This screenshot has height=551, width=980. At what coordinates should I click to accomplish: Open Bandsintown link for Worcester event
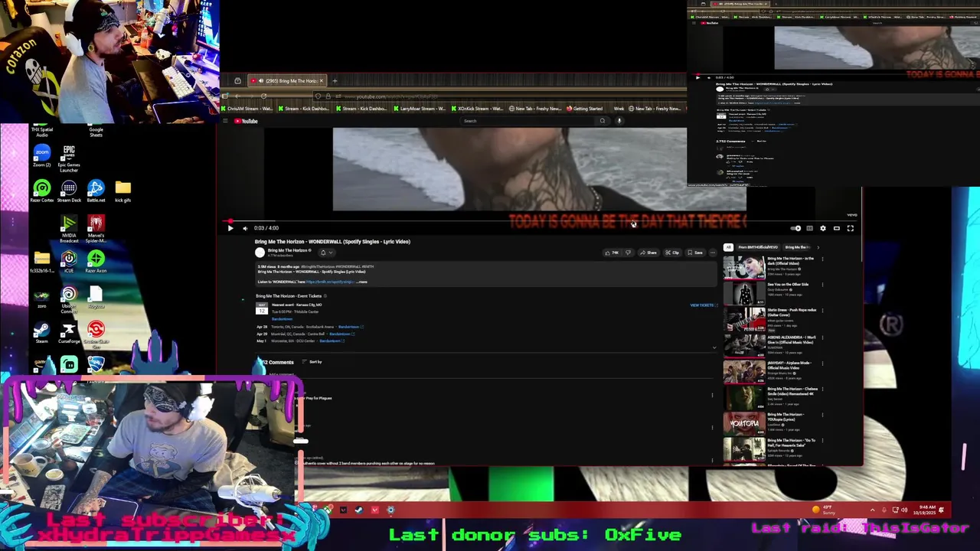coord(332,341)
